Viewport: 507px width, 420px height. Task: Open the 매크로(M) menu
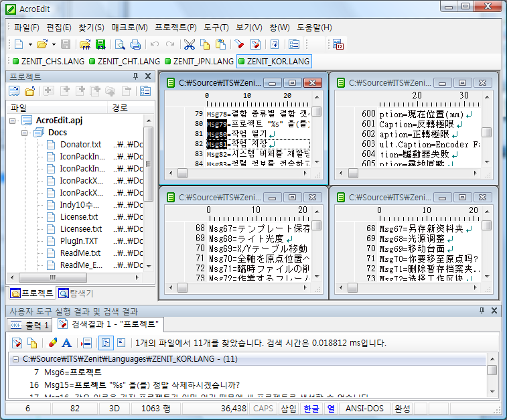coord(129,28)
